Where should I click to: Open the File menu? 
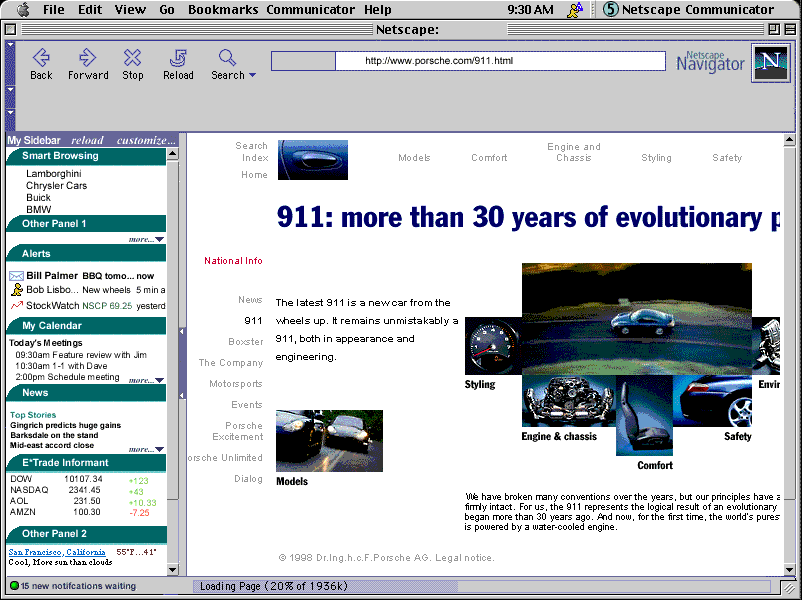[x=54, y=9]
